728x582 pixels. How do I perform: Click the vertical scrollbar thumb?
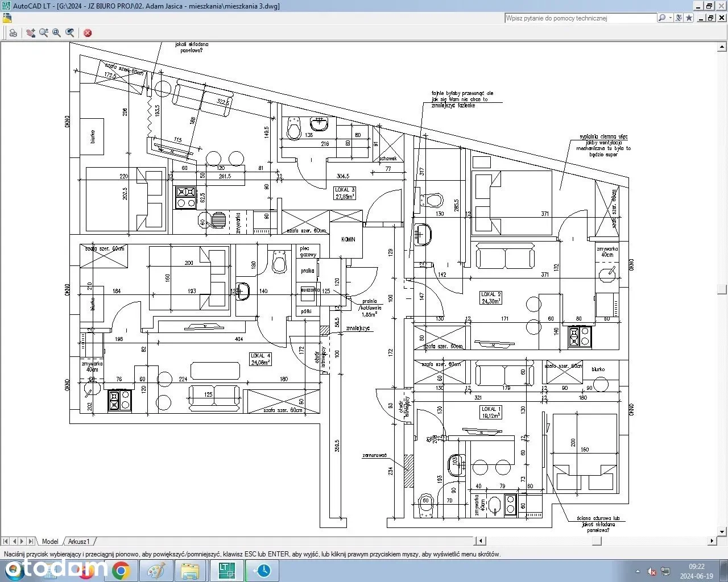tap(722, 289)
